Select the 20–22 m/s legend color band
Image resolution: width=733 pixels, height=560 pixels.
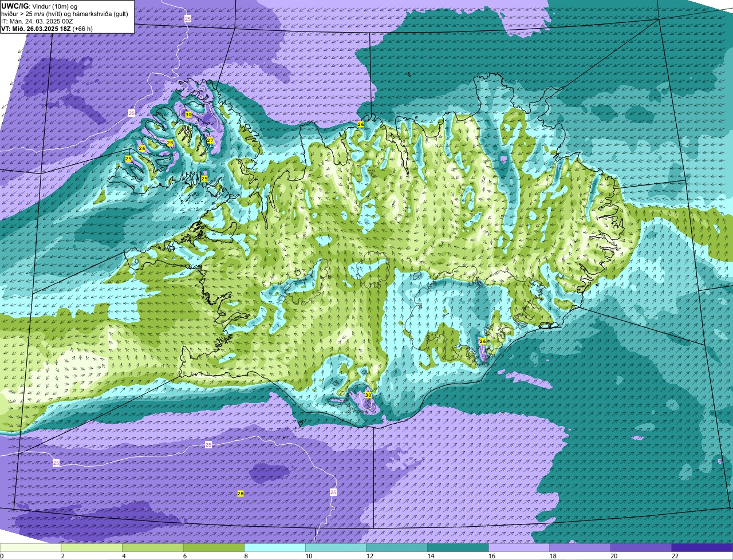pyautogui.click(x=641, y=547)
